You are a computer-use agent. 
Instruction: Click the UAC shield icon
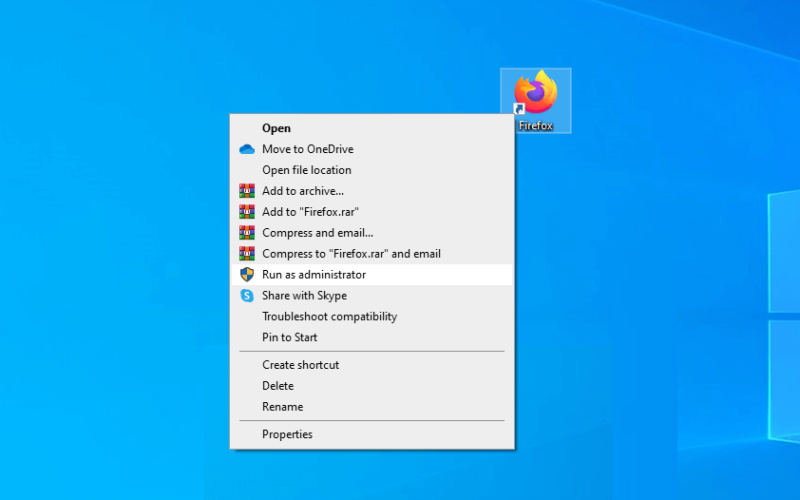[247, 274]
